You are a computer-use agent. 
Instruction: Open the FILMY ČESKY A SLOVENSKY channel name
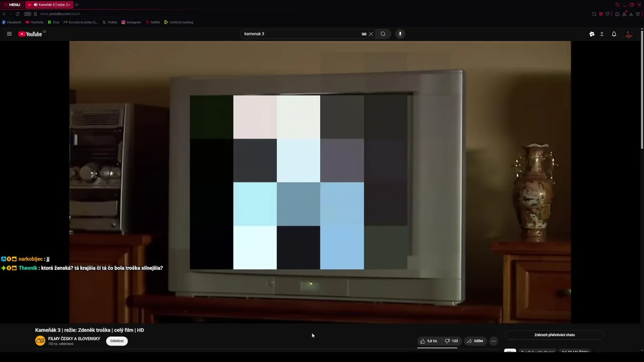coord(74,339)
